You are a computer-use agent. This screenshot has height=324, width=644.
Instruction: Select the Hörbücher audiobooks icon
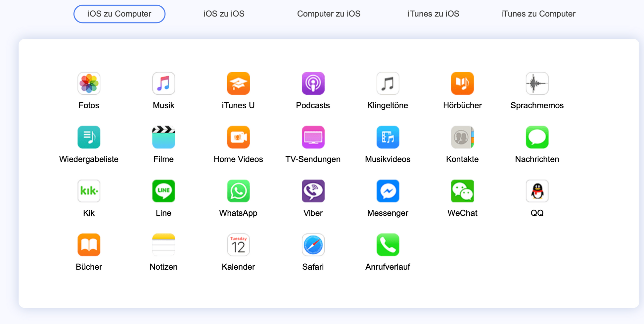pyautogui.click(x=462, y=83)
